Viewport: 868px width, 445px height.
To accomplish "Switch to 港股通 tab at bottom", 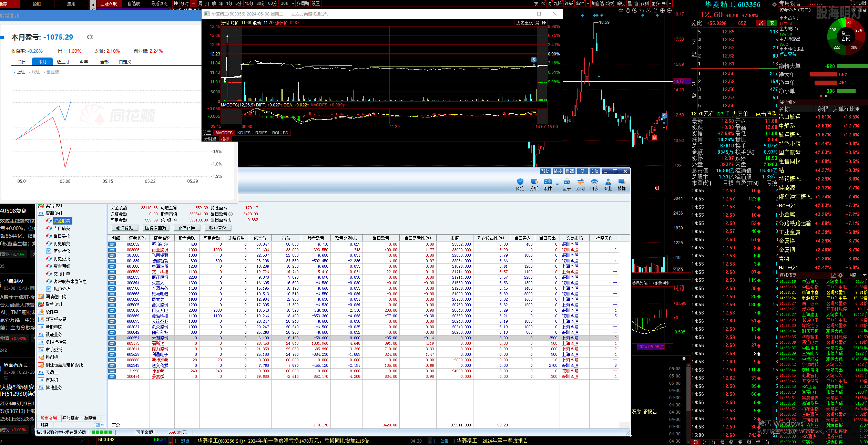I will [x=90, y=418].
